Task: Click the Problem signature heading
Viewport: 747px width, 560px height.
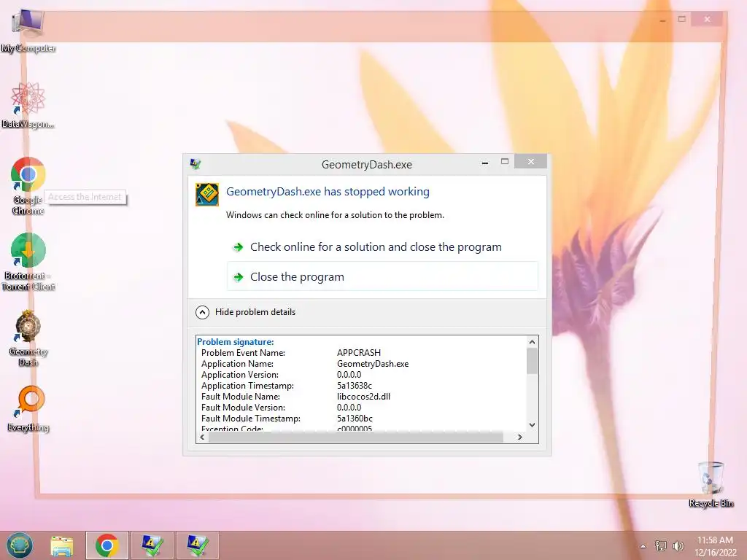Action: 236,342
